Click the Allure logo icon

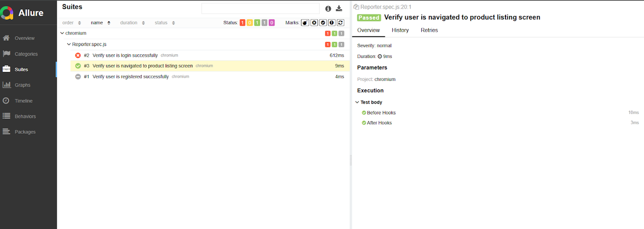[6, 13]
